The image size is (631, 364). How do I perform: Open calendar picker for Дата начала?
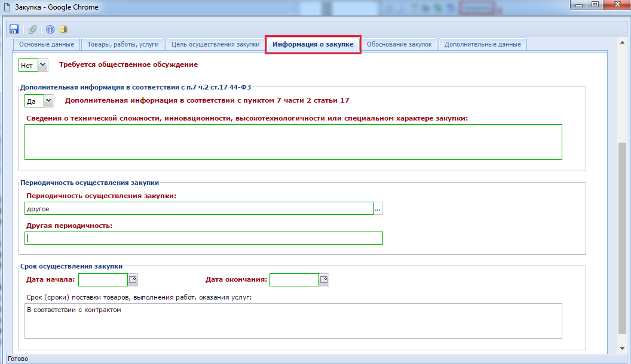click(x=133, y=279)
